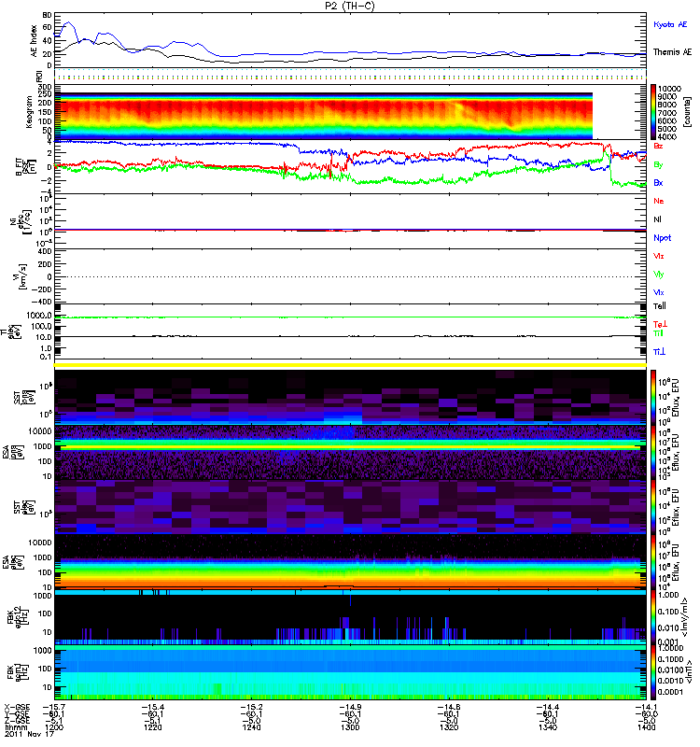This screenshot has height=747, width=700.
Task: Click the keogram counts color bar
Action: point(656,111)
